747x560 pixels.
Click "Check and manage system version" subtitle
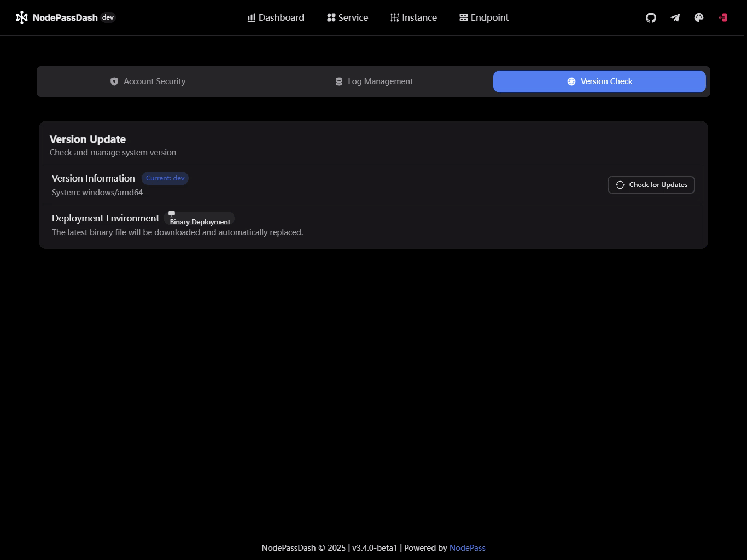tap(113, 153)
